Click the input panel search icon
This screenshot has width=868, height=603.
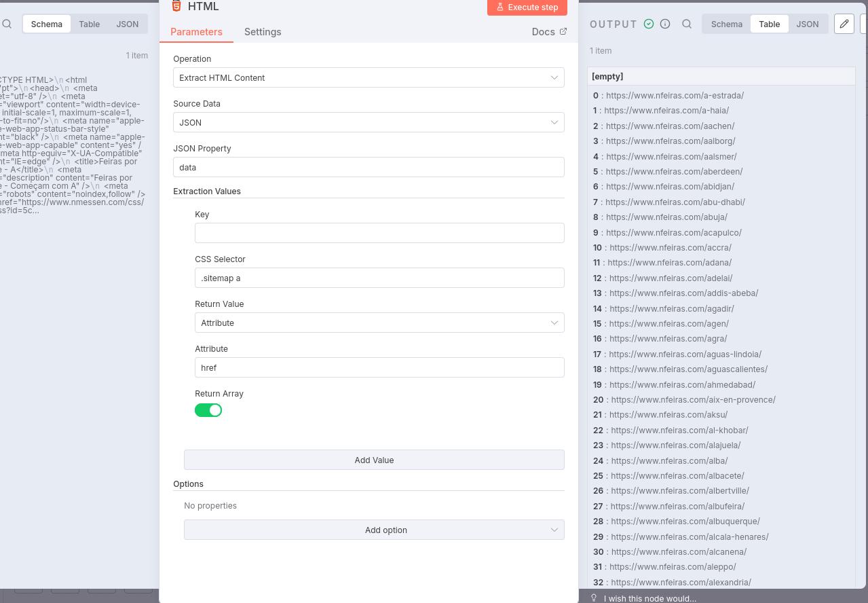[x=7, y=24]
